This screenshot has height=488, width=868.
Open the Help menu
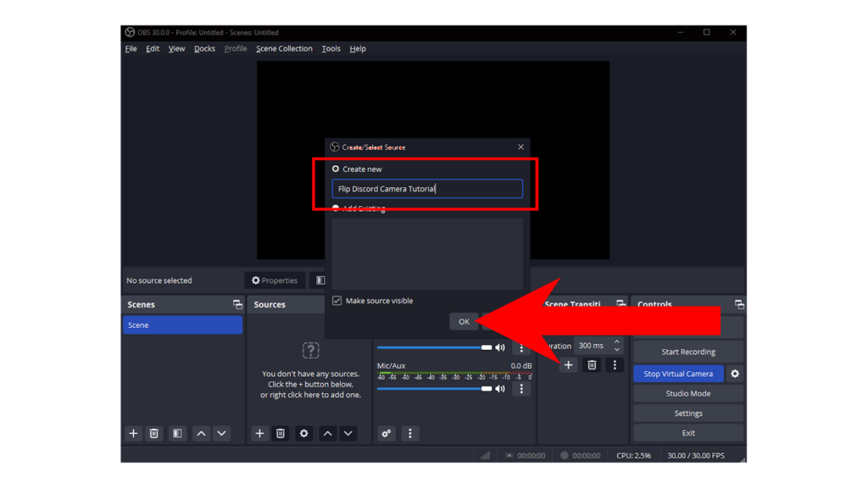(358, 48)
